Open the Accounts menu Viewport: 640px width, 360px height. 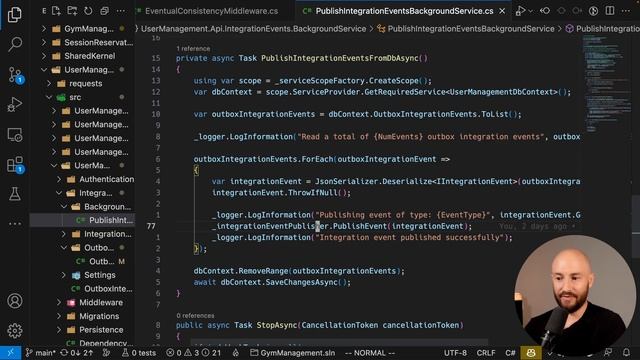[x=15, y=301]
